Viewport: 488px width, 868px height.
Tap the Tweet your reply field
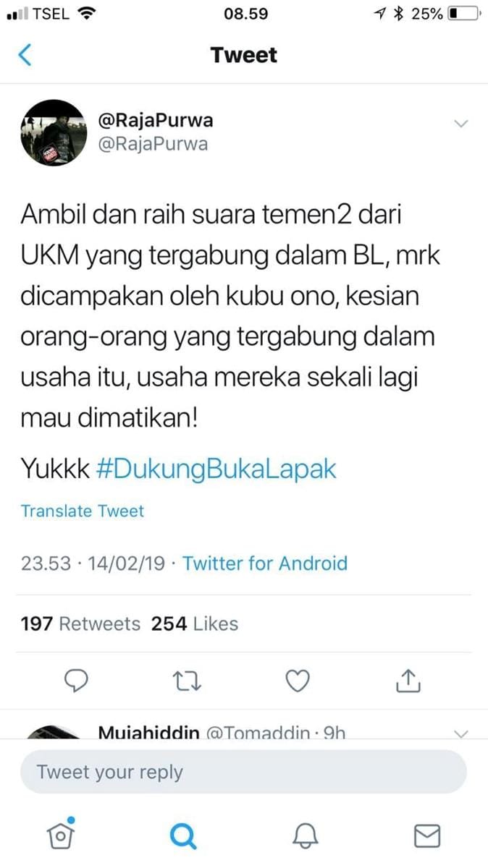[243, 772]
